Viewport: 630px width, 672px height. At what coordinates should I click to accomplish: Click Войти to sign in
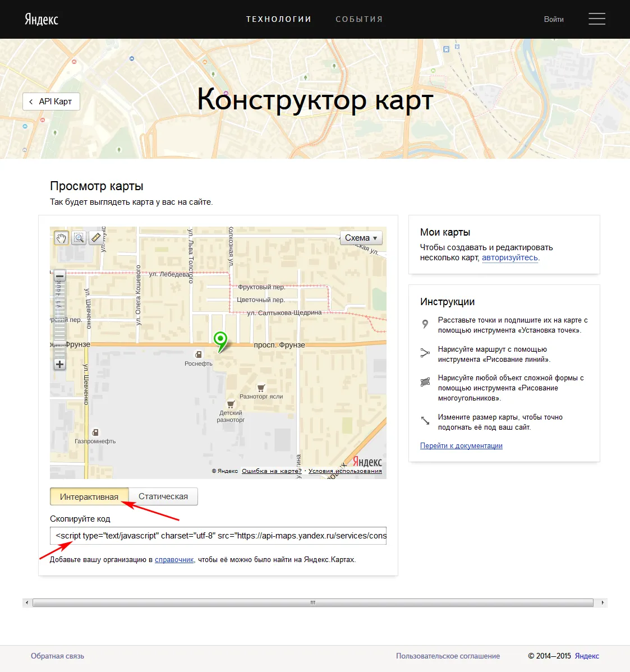[554, 19]
